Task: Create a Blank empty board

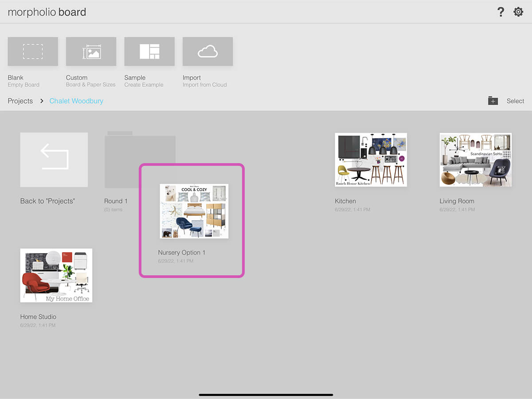Action: pyautogui.click(x=33, y=51)
